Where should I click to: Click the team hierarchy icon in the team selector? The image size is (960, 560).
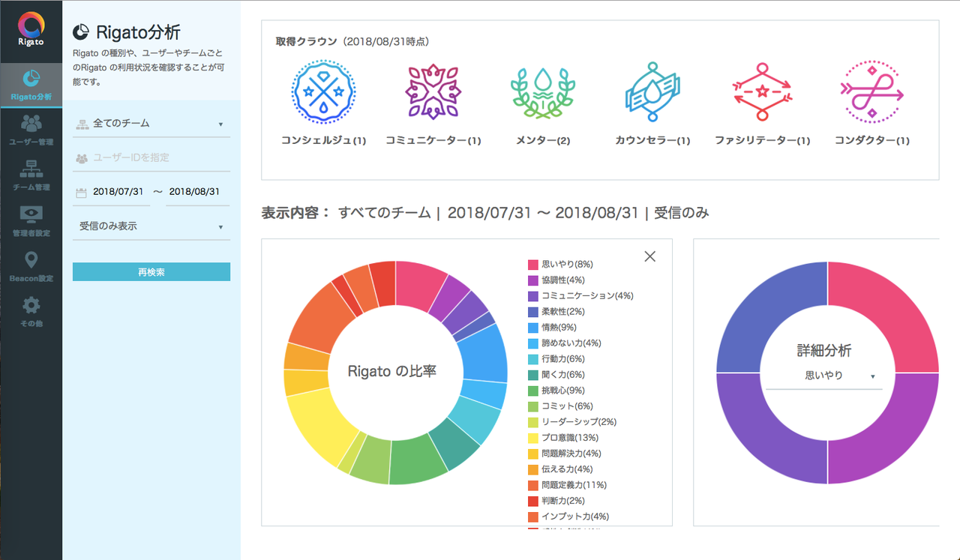[x=82, y=124]
